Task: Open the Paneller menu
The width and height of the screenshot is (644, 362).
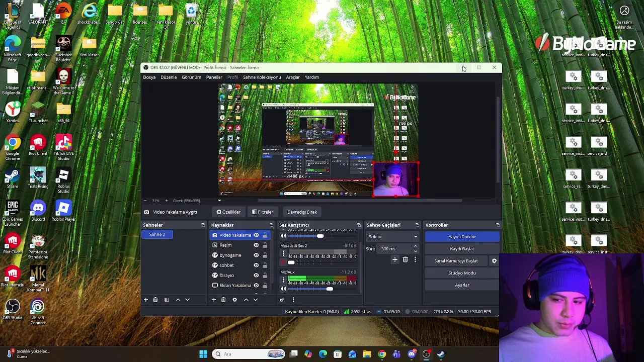Action: click(214, 77)
